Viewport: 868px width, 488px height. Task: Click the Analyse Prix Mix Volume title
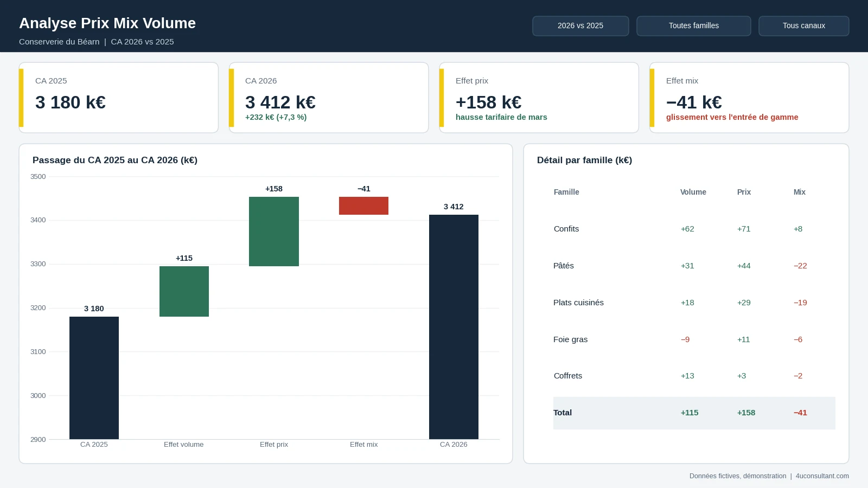click(107, 23)
